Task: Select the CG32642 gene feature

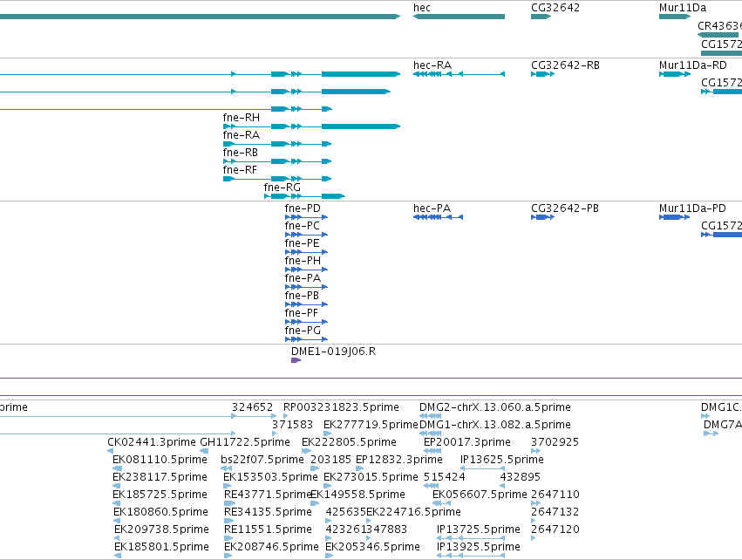Action: pyautogui.click(x=541, y=17)
